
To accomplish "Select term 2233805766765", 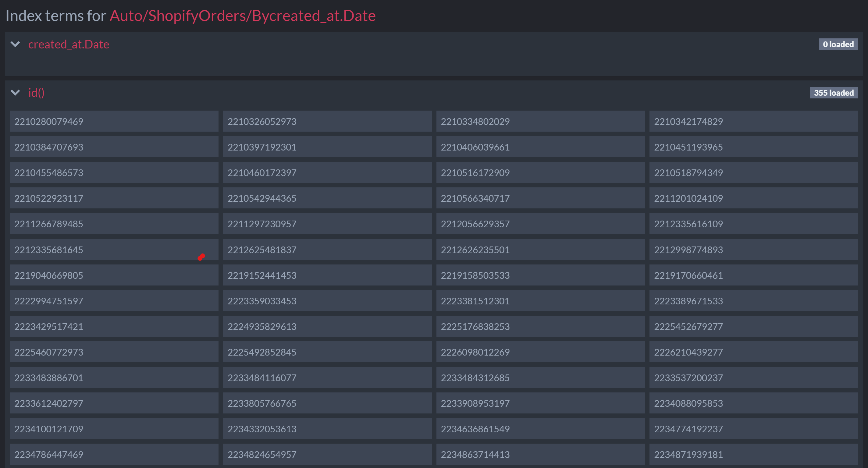I will tap(327, 403).
